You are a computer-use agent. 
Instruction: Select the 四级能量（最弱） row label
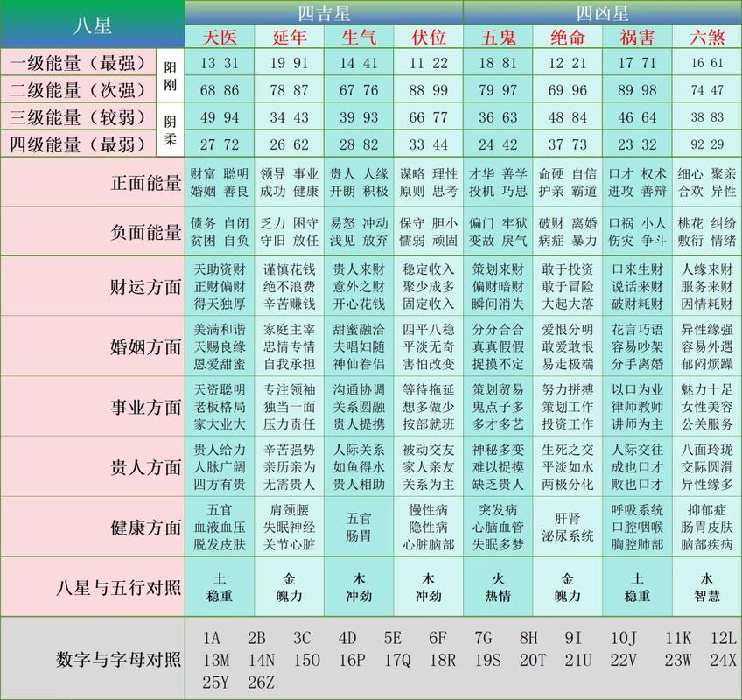(79, 143)
